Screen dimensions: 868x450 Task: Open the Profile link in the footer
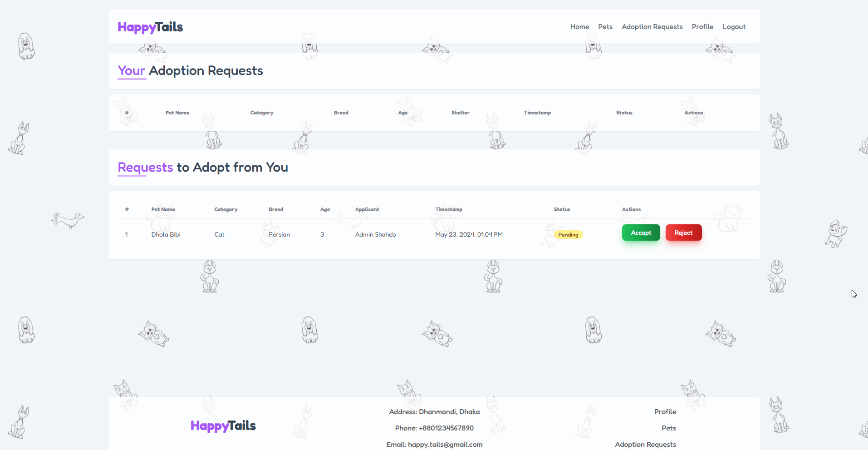coord(665,412)
